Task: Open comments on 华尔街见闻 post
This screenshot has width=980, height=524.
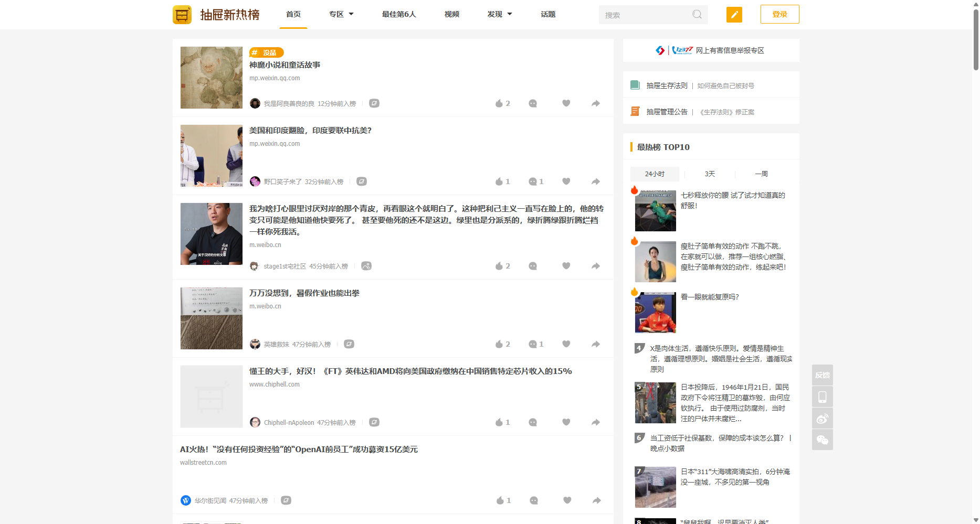Action: coord(534,500)
